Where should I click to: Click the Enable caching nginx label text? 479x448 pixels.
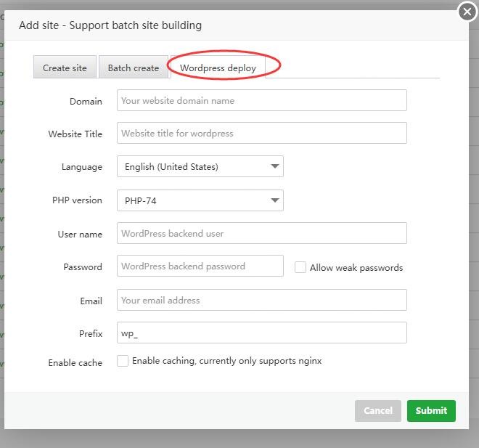pyautogui.click(x=226, y=361)
